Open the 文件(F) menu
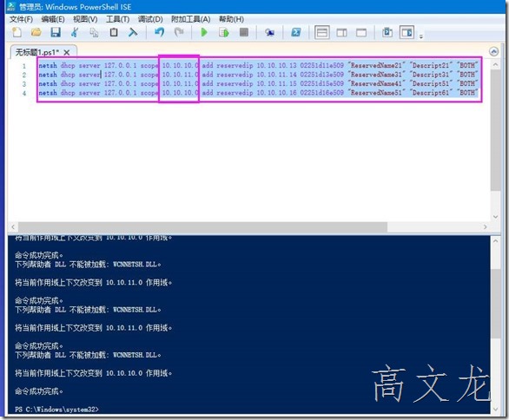The width and height of the screenshot is (509, 420). tap(21, 19)
